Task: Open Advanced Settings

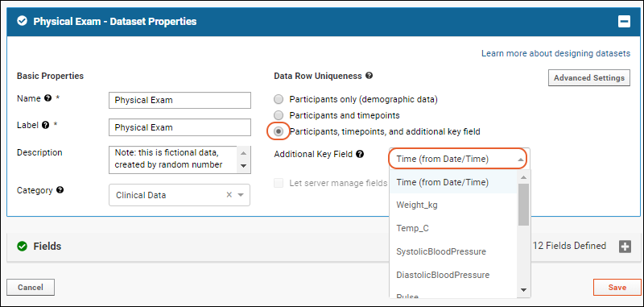Action: 589,77
